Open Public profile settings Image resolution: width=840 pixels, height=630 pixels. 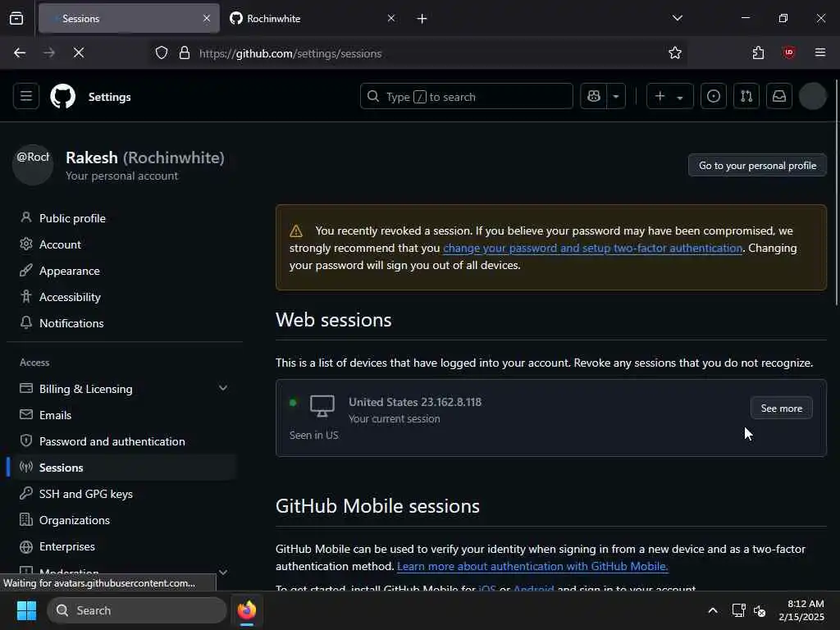pos(72,218)
